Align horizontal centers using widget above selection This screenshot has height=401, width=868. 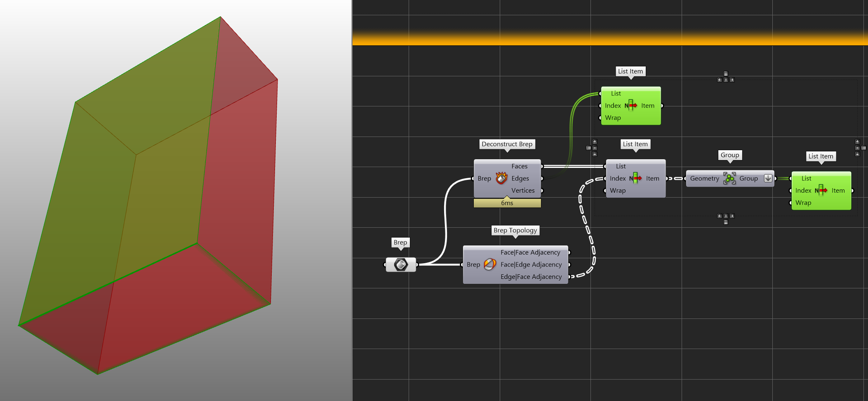pos(726,80)
